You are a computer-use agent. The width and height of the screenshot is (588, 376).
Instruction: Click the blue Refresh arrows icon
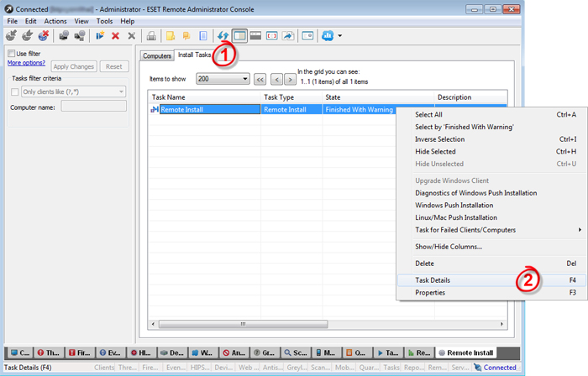[x=223, y=36]
